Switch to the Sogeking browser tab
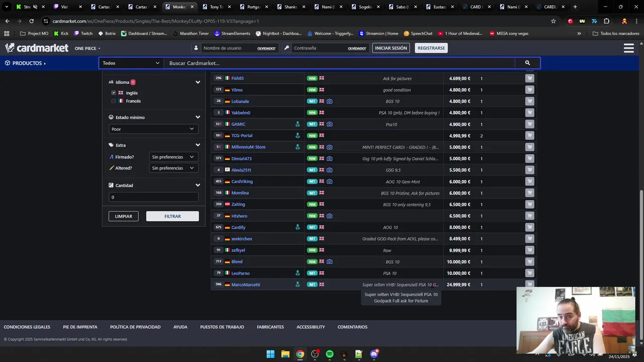644x362 pixels. 365,7
